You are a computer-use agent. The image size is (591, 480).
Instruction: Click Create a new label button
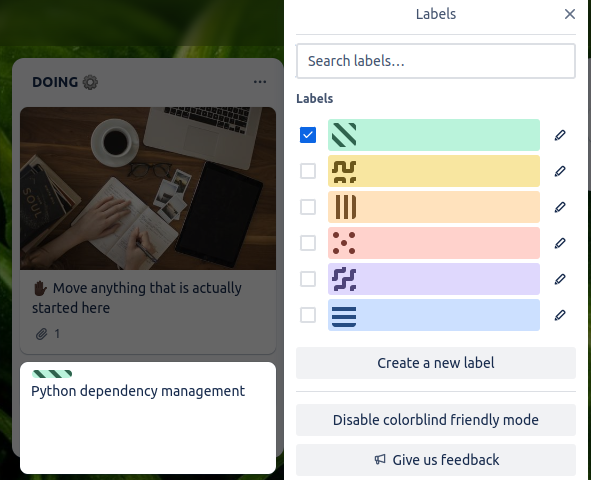pos(436,363)
